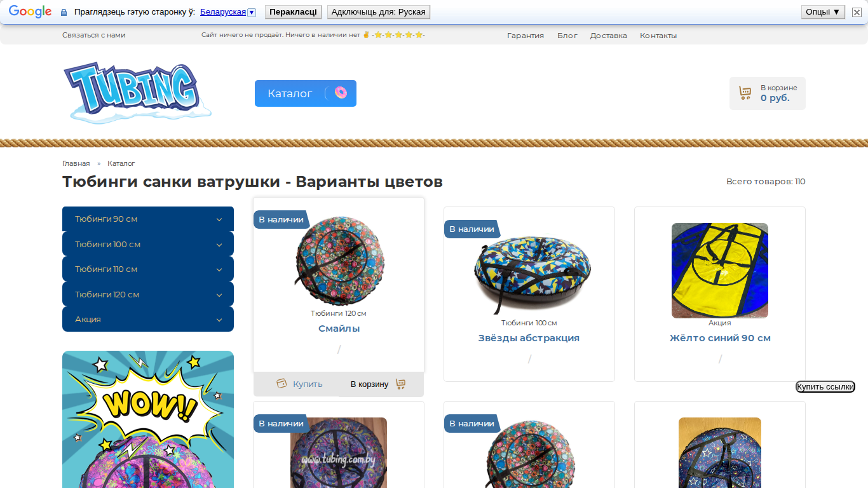Click Акция label above Жёлто синий
Screen dimensions: 868x488
(x=720, y=323)
